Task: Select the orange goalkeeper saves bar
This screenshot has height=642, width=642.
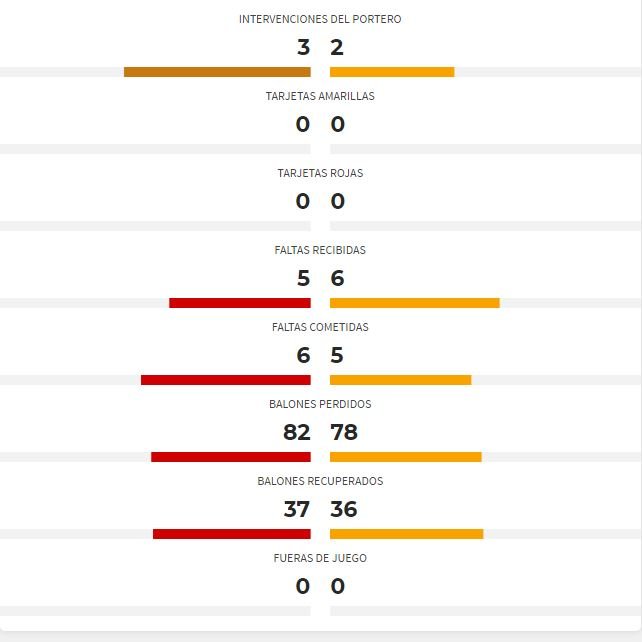Action: (x=392, y=72)
